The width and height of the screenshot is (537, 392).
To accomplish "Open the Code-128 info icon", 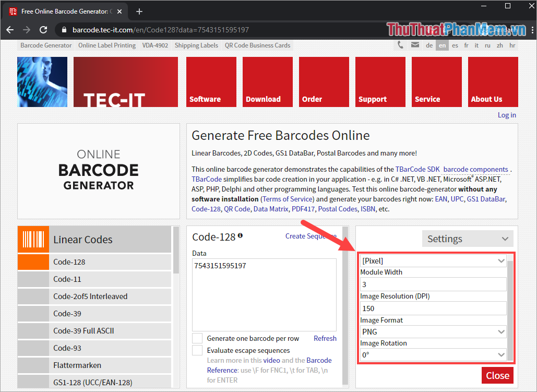I will click(x=240, y=235).
